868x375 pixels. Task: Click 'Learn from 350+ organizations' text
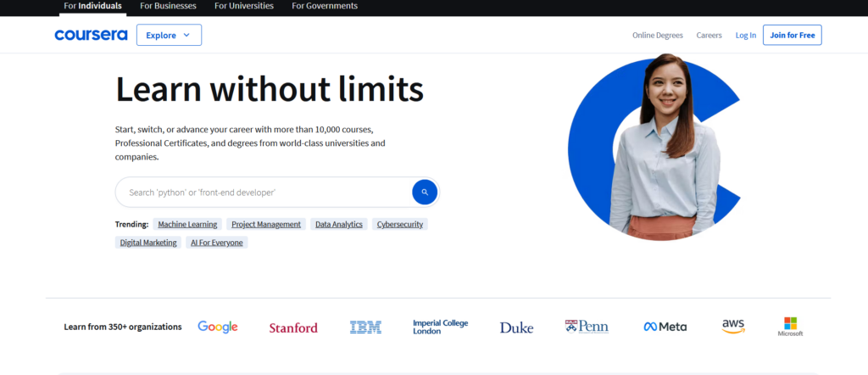click(123, 327)
